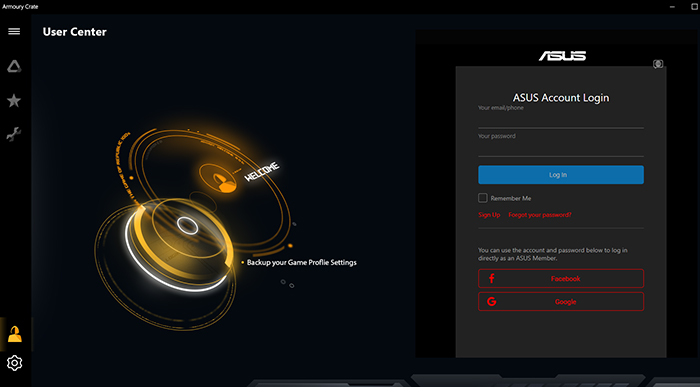The width and height of the screenshot is (700, 387).
Task: Focus the 'Your password' input field
Action: [x=561, y=148]
